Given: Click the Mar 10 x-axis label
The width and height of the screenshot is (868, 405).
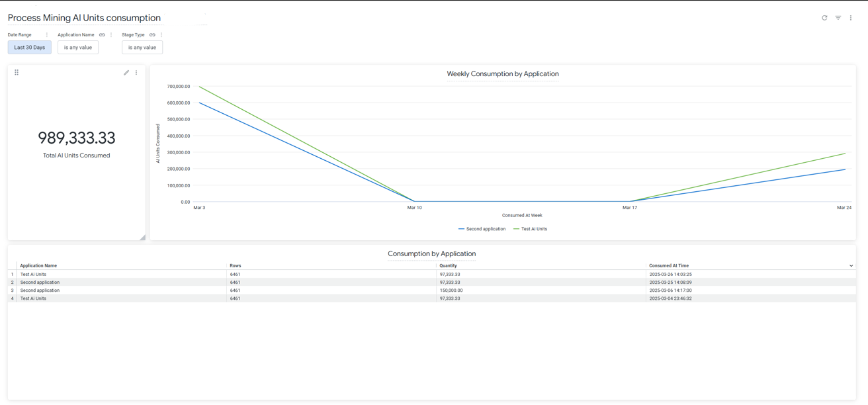Looking at the screenshot, I should pyautogui.click(x=415, y=208).
